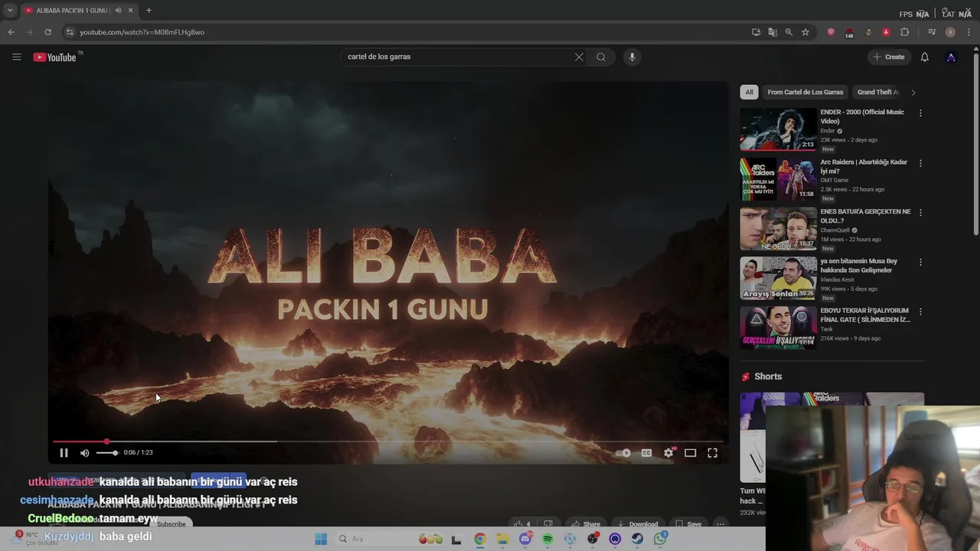The height and width of the screenshot is (551, 980).
Task: Open the red download extension icon
Action: (x=886, y=32)
